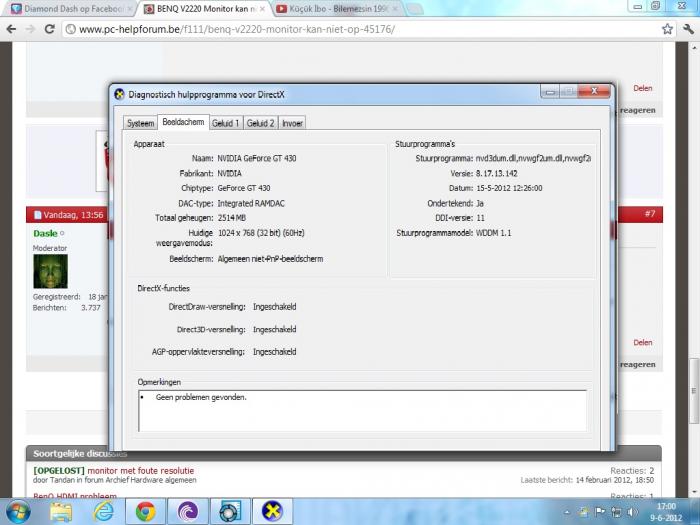The width and height of the screenshot is (700, 525).
Task: Select the BENQ V2220 Monitor browser tab
Action: (x=205, y=8)
